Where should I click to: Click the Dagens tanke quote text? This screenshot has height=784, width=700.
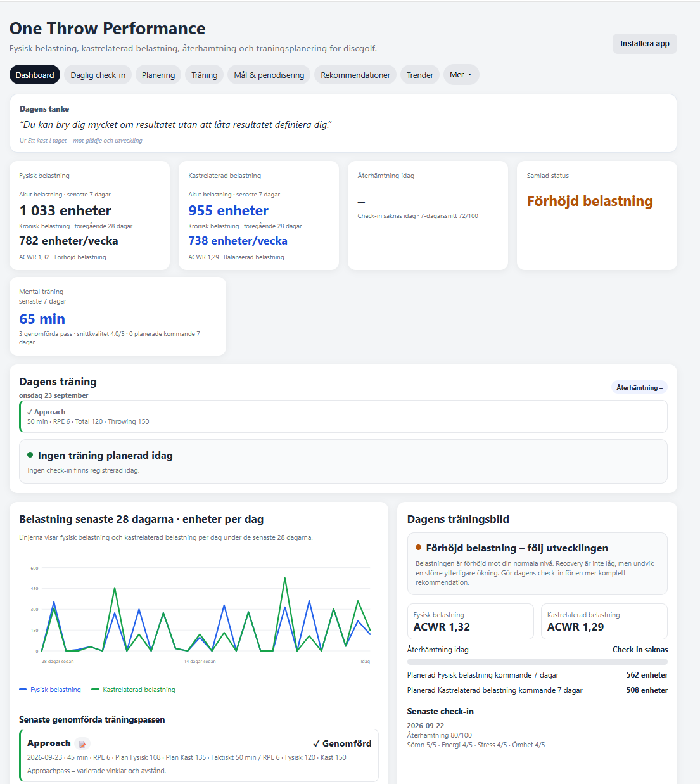pos(176,125)
